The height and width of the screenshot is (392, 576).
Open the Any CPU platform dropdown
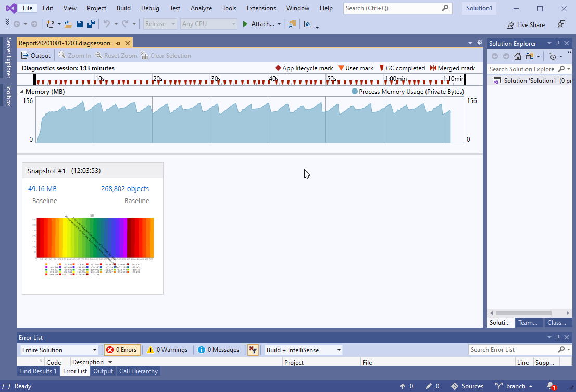(208, 24)
